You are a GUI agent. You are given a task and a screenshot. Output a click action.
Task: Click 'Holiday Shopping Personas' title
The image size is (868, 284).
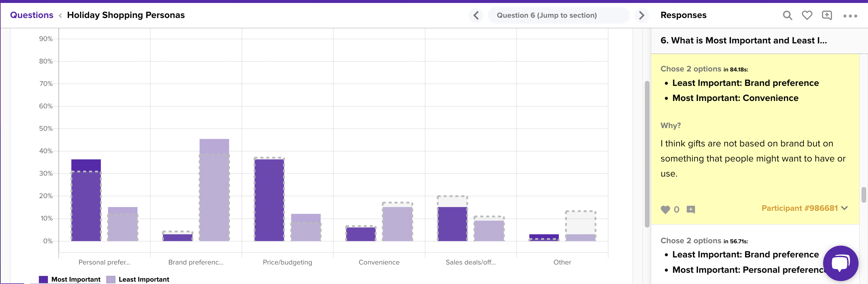pos(126,15)
